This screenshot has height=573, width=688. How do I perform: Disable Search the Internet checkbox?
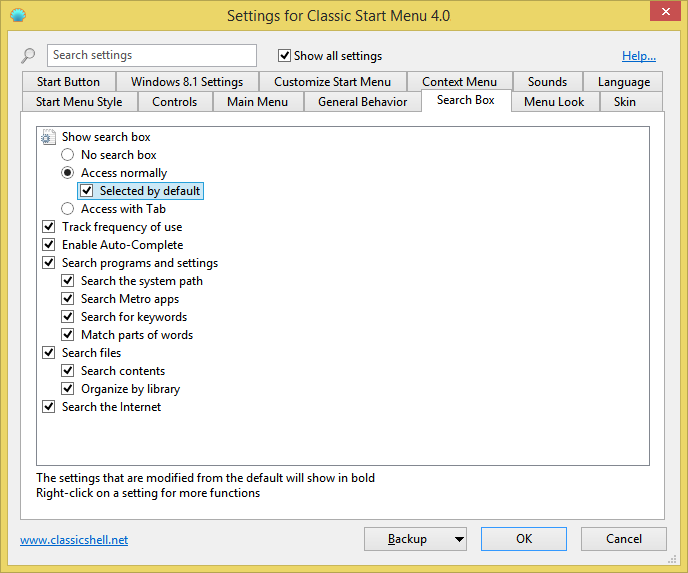click(48, 407)
